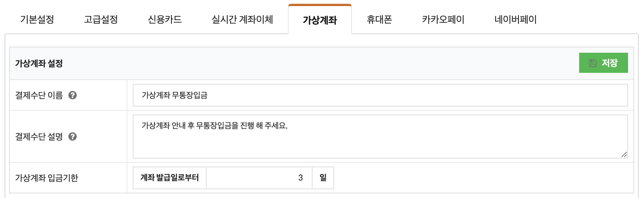Focus the deposit deadline days field showing 3

click(259, 178)
